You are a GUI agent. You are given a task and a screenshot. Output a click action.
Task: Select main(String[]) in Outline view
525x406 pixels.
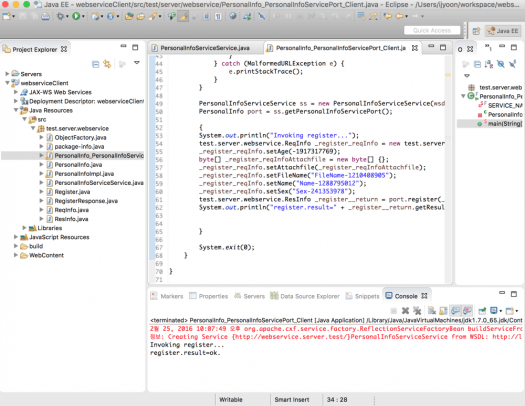505,124
